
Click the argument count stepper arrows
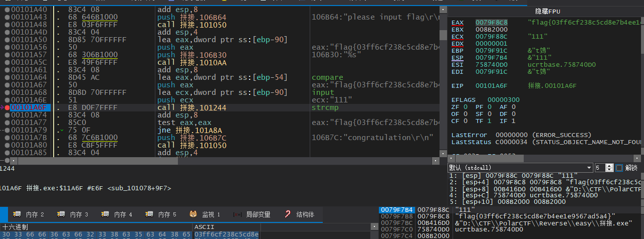609,168
